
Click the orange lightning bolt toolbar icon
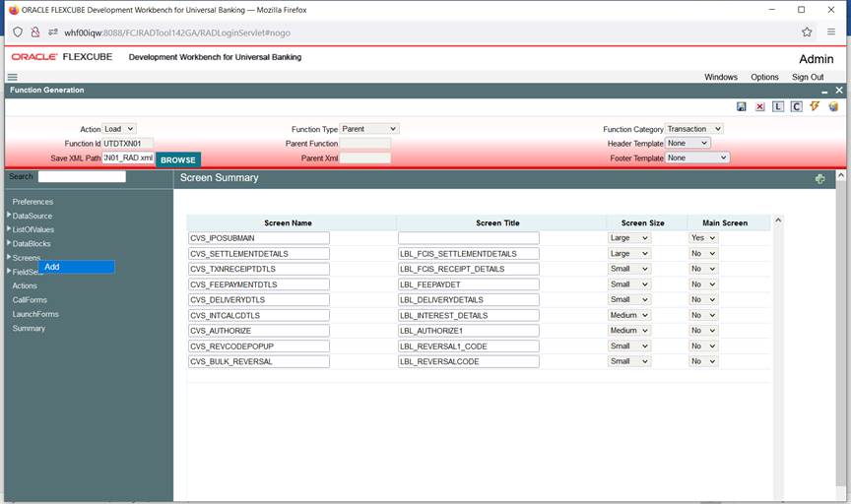pos(815,105)
